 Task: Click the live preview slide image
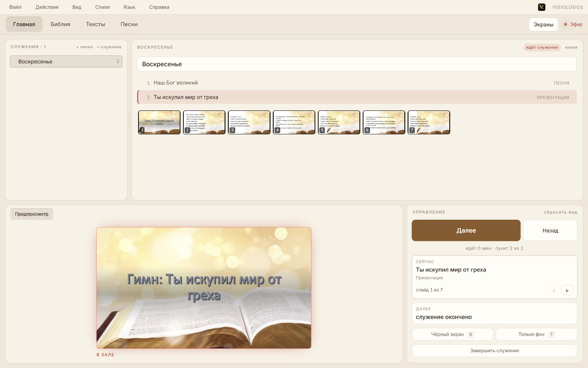204,288
